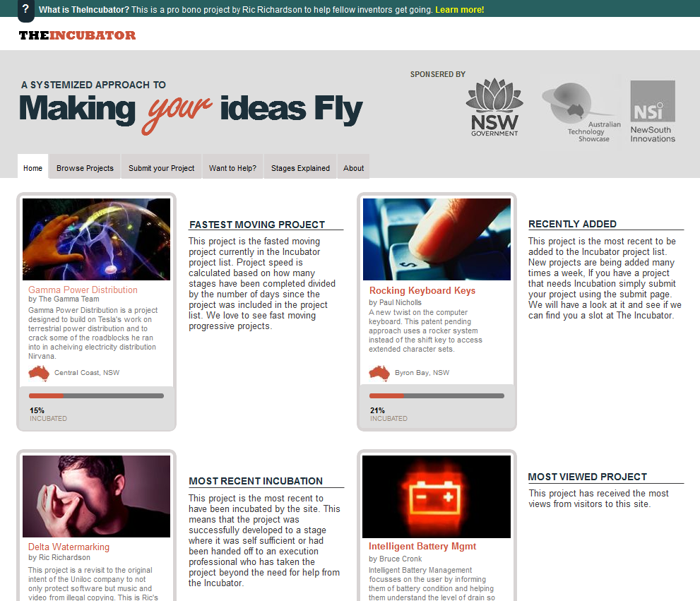Open the Delta Watermarking project link

point(69,547)
